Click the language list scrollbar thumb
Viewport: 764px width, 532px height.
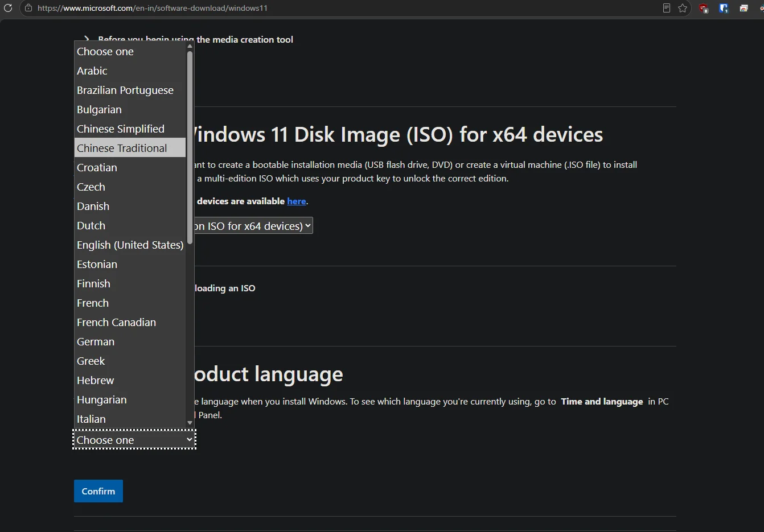pos(190,148)
